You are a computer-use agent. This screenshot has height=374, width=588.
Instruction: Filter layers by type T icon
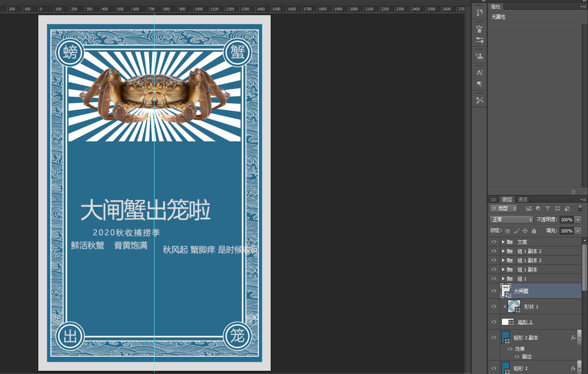548,208
